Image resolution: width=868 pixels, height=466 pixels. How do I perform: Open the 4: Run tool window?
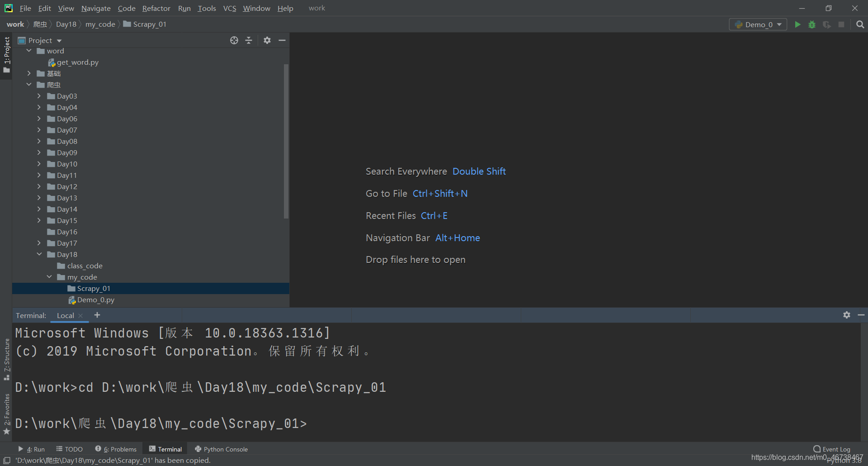tap(32, 449)
